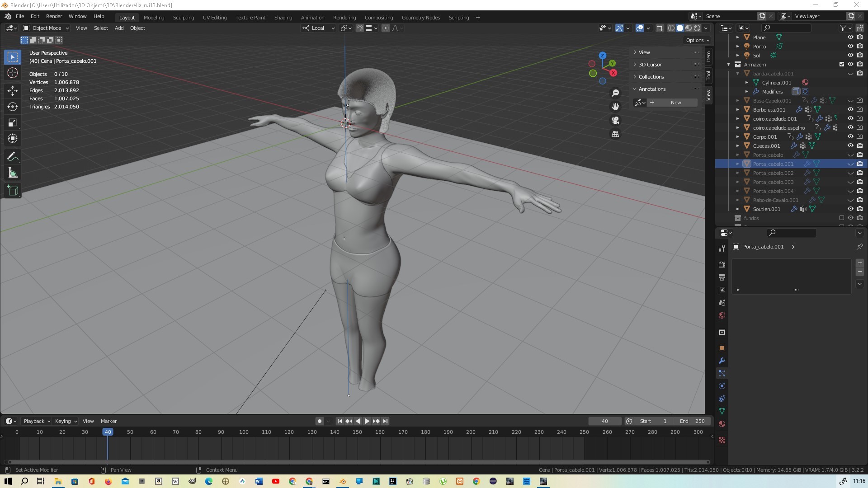Open Material properties tab
The image size is (868, 488).
(722, 424)
